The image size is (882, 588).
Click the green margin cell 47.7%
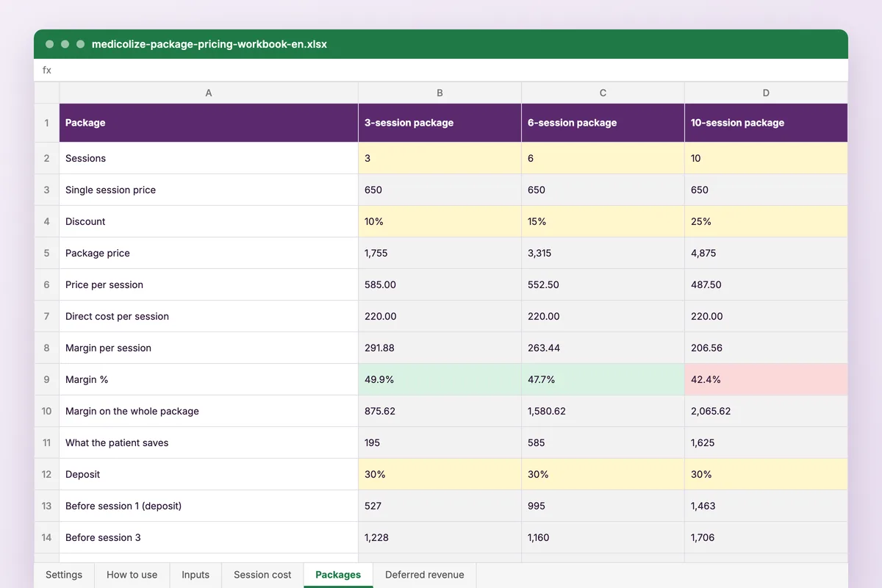(603, 379)
